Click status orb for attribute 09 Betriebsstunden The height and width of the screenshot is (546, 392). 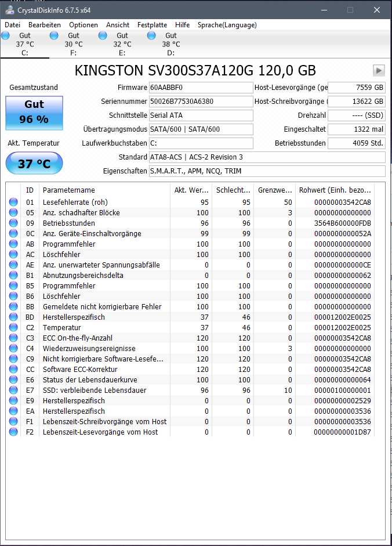point(13,223)
